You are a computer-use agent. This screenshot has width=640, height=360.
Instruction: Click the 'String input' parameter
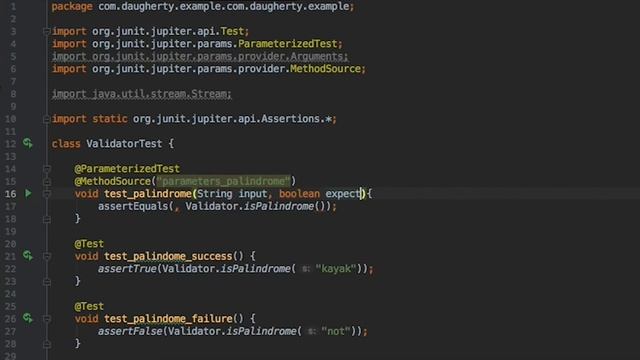232,193
